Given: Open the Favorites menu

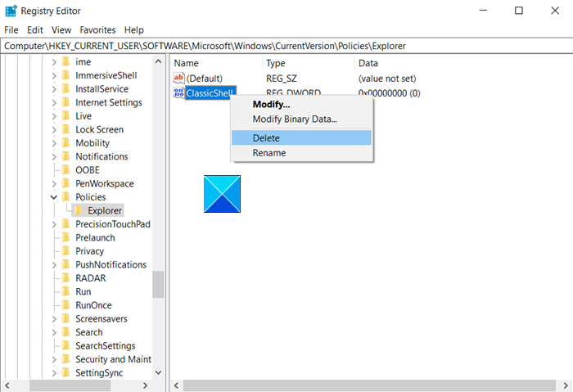Looking at the screenshot, I should tap(97, 30).
